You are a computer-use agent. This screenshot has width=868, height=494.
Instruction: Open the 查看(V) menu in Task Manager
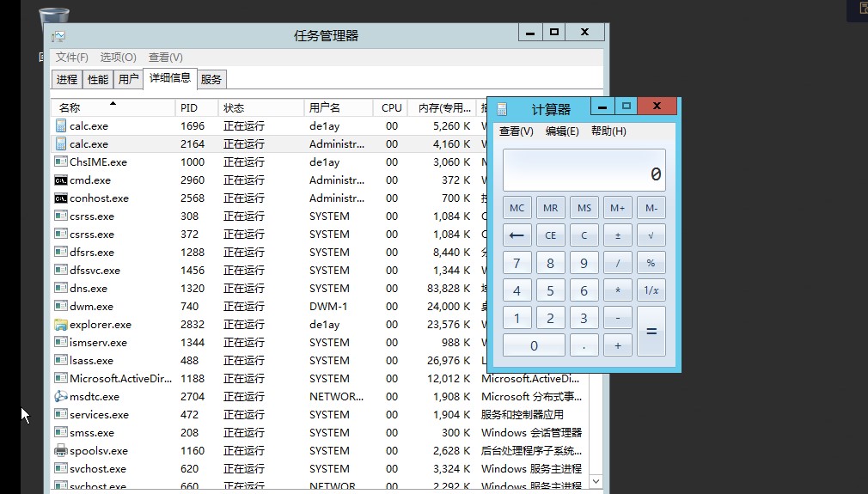pyautogui.click(x=166, y=57)
